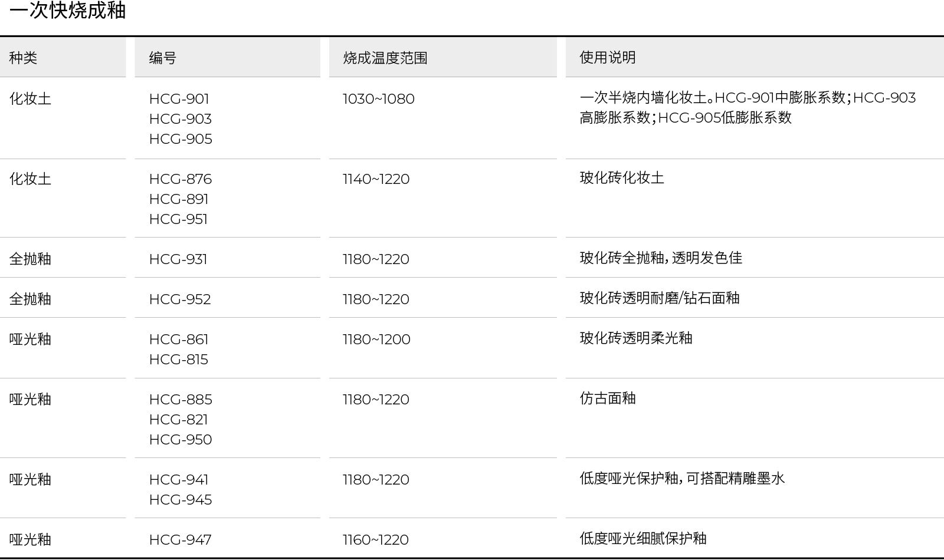Click the 编号 column header
The image size is (944, 560).
point(163,58)
